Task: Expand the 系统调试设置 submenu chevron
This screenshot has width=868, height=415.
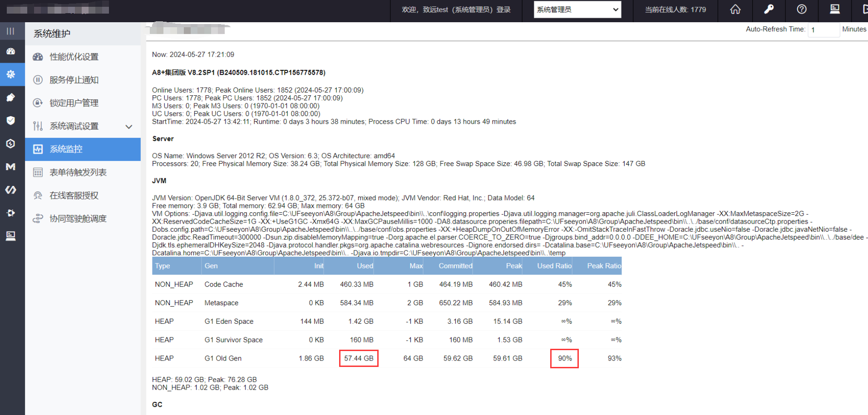Action: coord(129,127)
